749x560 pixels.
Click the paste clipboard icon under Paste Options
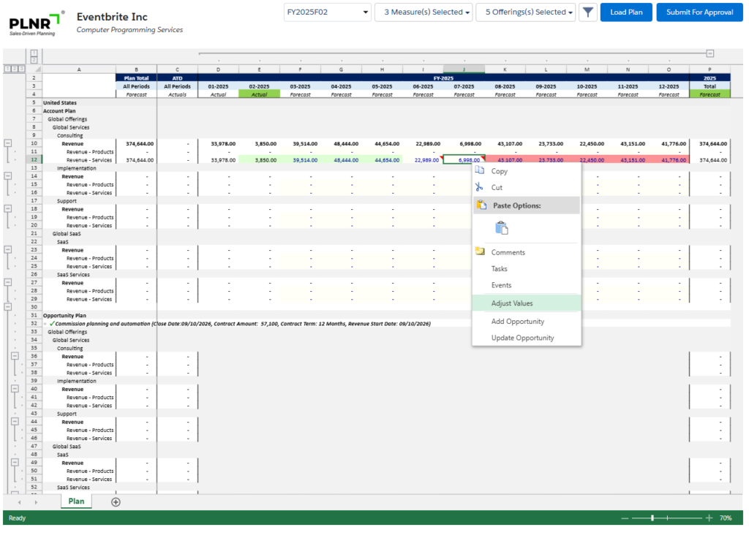[502, 228]
